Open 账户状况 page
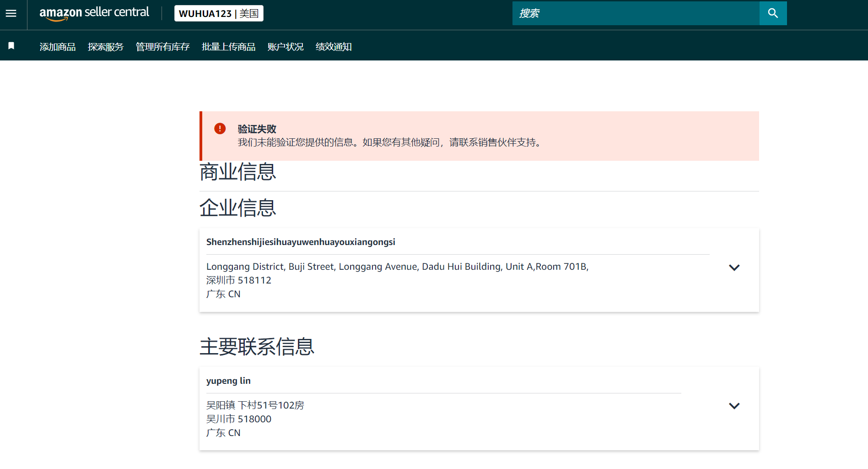 click(286, 47)
